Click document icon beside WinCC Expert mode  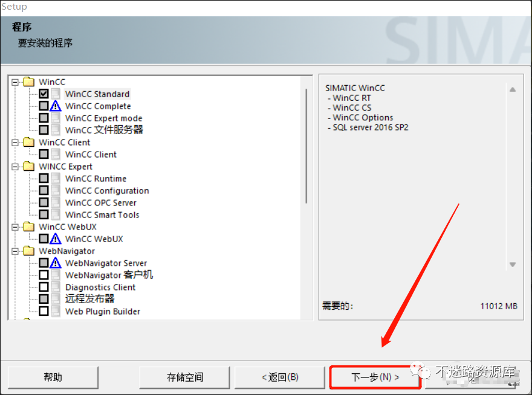click(x=56, y=118)
